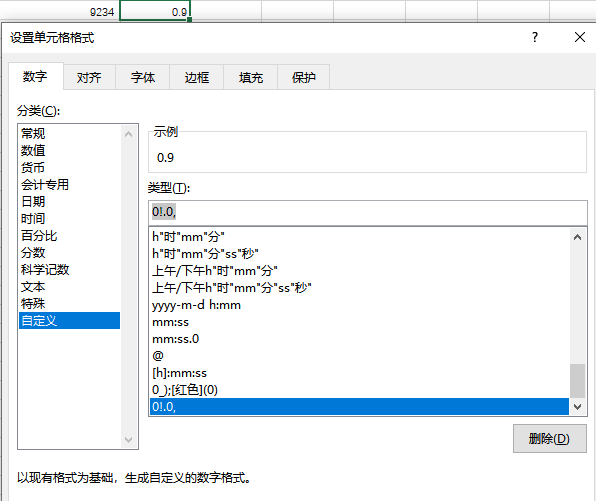Select the 日期 category
This screenshot has height=501, width=596.
(x=70, y=201)
